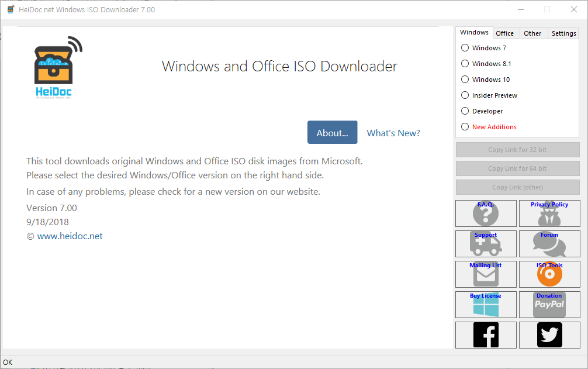Open the Settings tab
Viewport: 588px width, 369px height.
pos(563,33)
